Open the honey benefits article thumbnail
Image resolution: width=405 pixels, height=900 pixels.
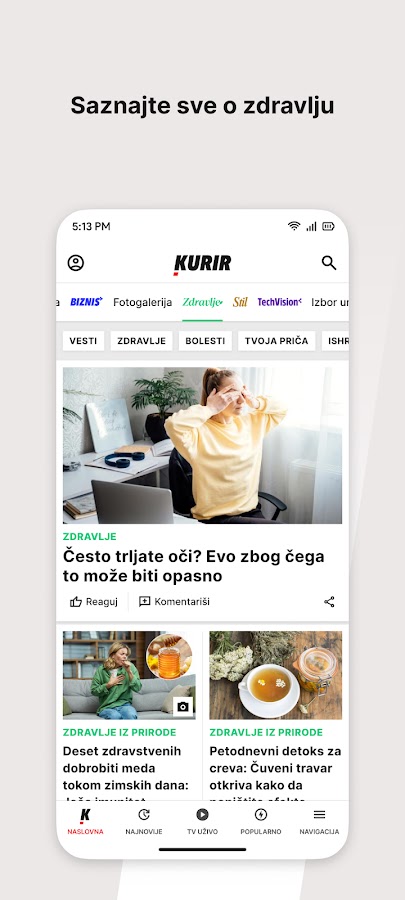click(129, 675)
